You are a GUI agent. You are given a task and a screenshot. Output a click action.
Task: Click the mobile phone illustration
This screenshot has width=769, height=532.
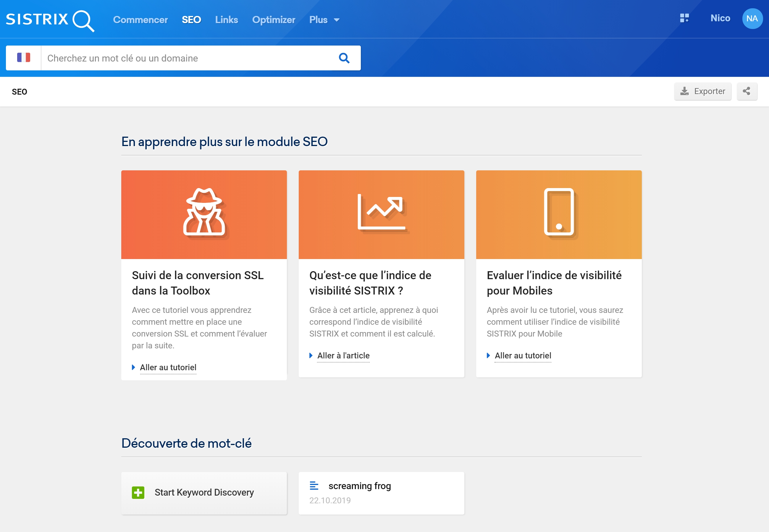click(x=559, y=215)
